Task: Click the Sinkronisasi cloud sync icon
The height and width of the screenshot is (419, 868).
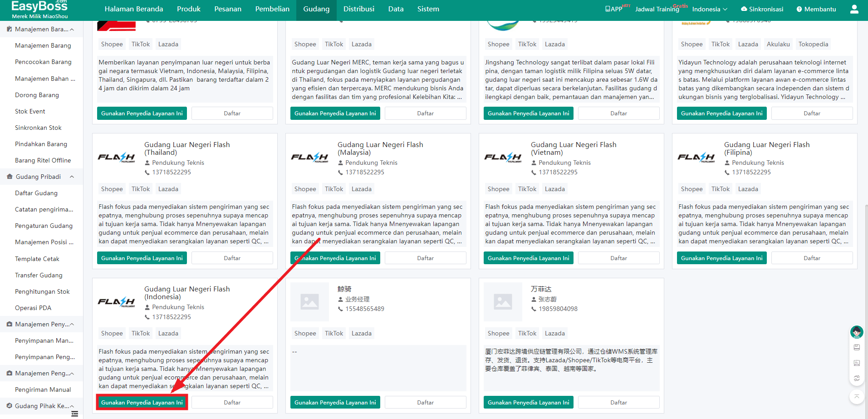Action: tap(744, 9)
